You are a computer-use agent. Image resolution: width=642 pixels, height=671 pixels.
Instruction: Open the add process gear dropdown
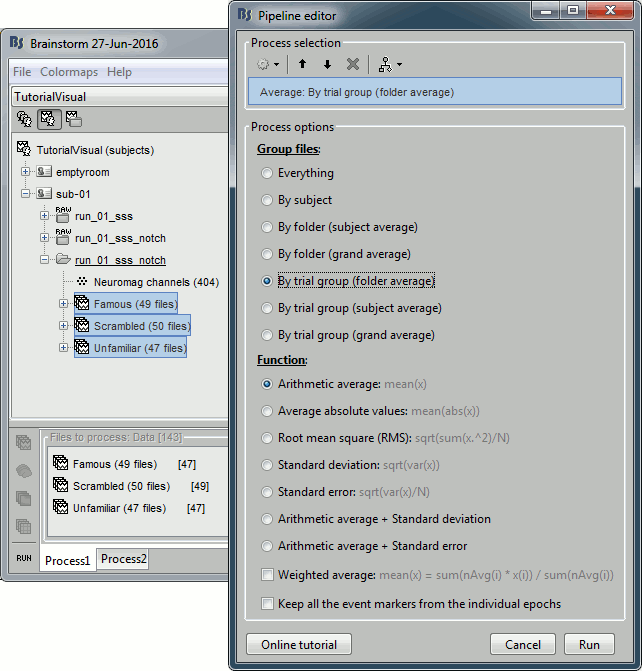[x=267, y=64]
